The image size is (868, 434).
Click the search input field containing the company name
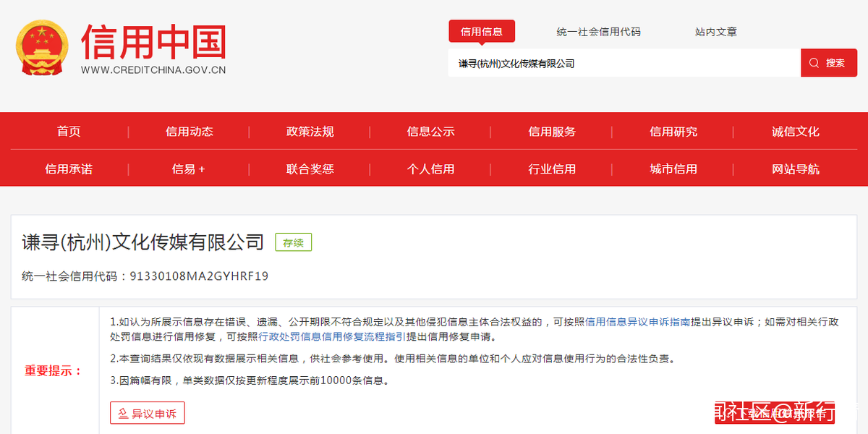coord(624,63)
